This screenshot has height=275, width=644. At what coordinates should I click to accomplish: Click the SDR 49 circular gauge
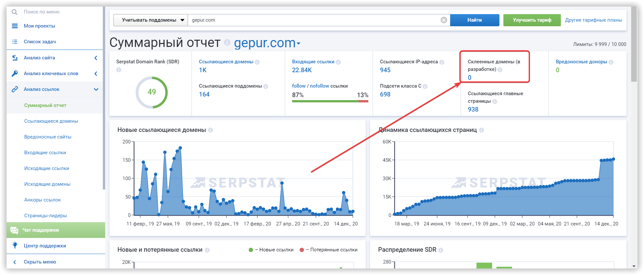click(151, 92)
